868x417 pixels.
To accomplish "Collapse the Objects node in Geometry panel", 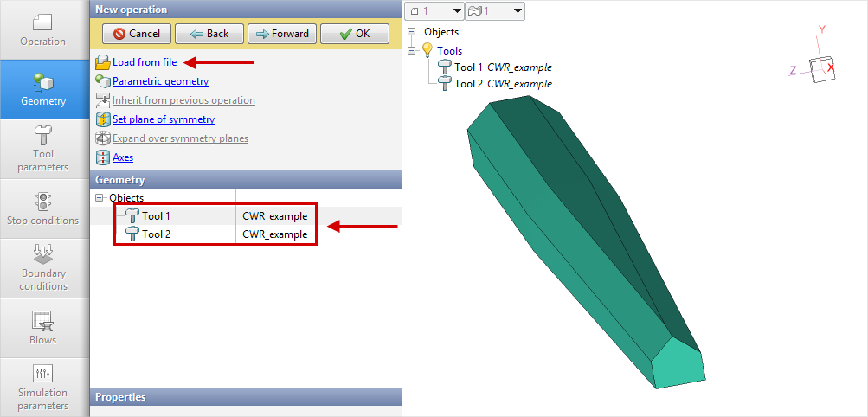I will click(100, 198).
